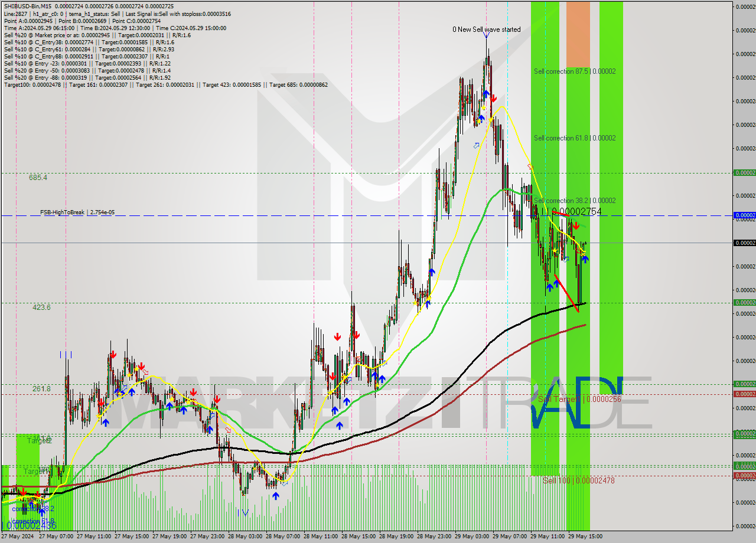This screenshot has width=756, height=543.
Task: Click the '27 May 23:00' time axis label
Action: (x=207, y=537)
